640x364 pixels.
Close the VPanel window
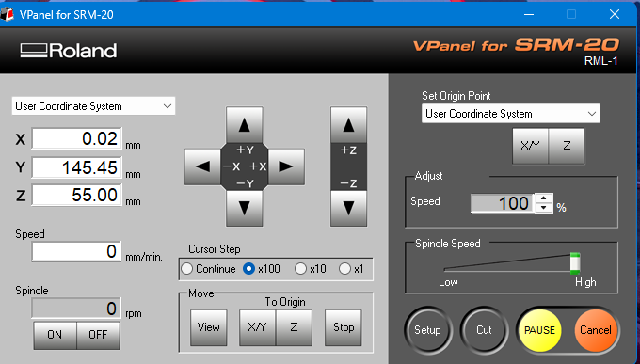[x=615, y=15]
